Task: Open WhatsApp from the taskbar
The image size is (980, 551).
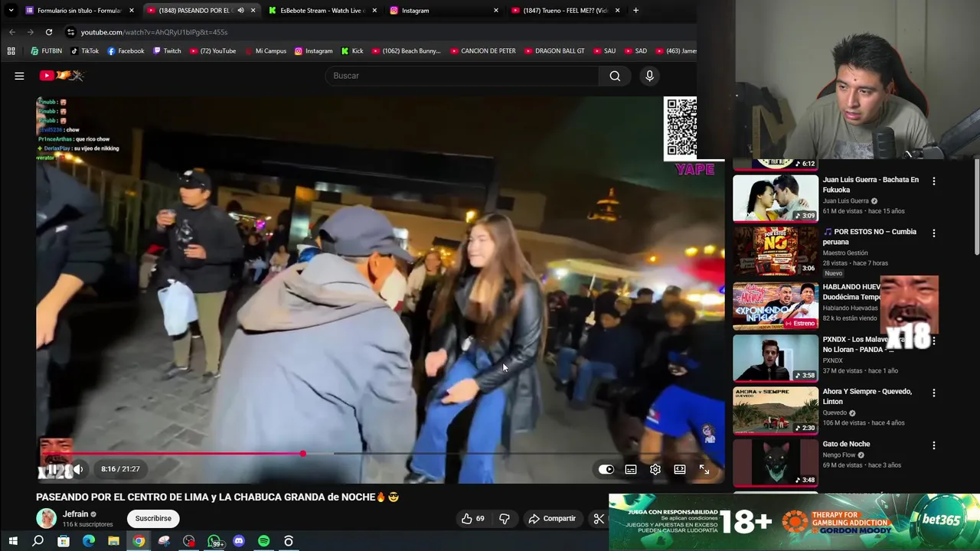Action: [214, 541]
